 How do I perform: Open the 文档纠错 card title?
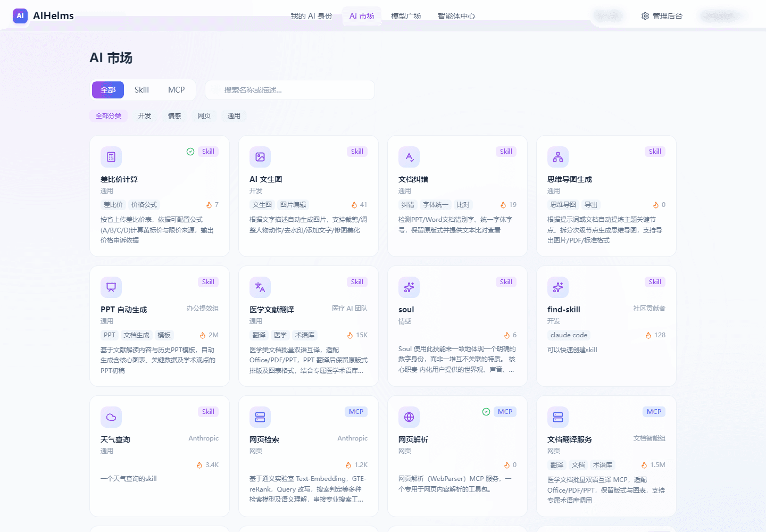coord(413,179)
